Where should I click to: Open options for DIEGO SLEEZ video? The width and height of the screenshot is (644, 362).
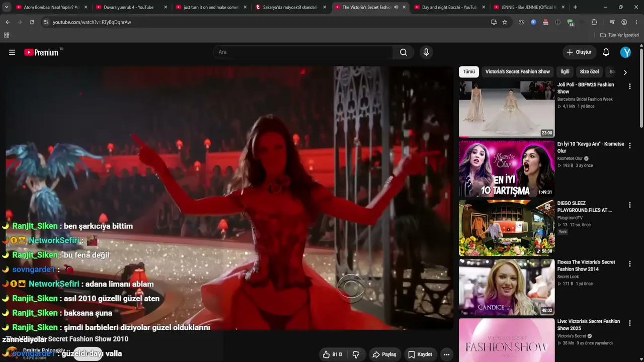[x=629, y=205]
